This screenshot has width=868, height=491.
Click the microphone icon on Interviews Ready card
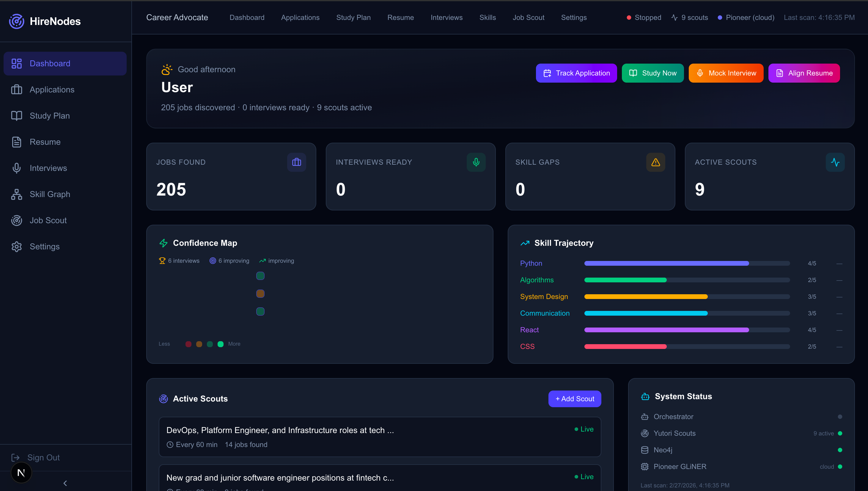pos(476,162)
